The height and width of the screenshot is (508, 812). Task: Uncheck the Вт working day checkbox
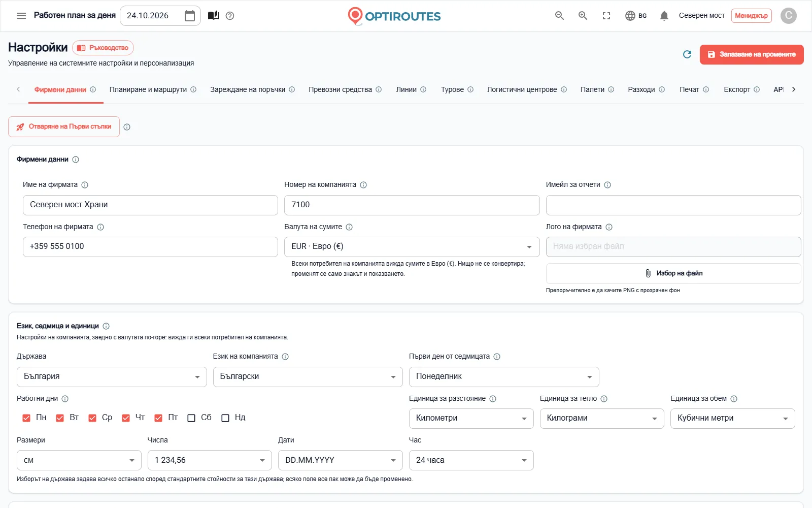(x=60, y=418)
